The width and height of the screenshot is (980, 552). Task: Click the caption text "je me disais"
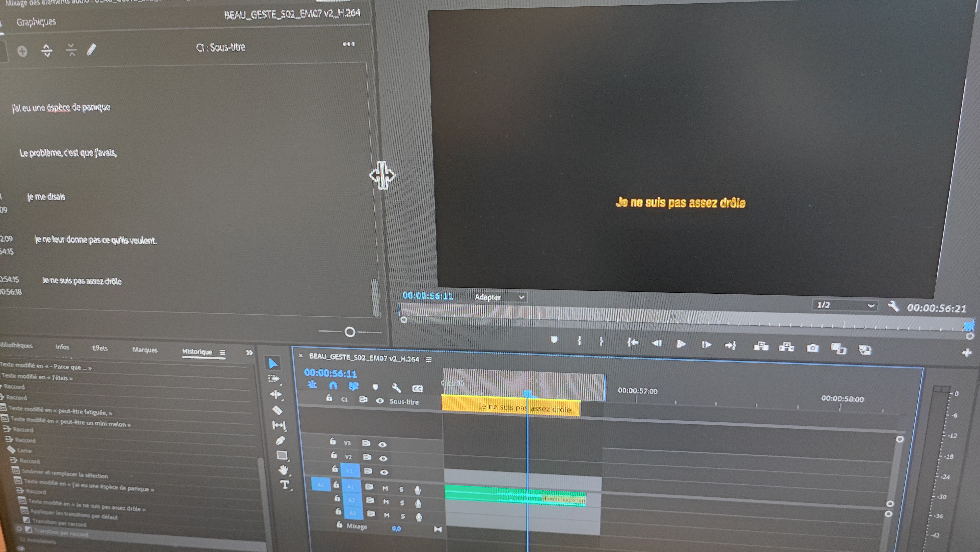coord(46,197)
